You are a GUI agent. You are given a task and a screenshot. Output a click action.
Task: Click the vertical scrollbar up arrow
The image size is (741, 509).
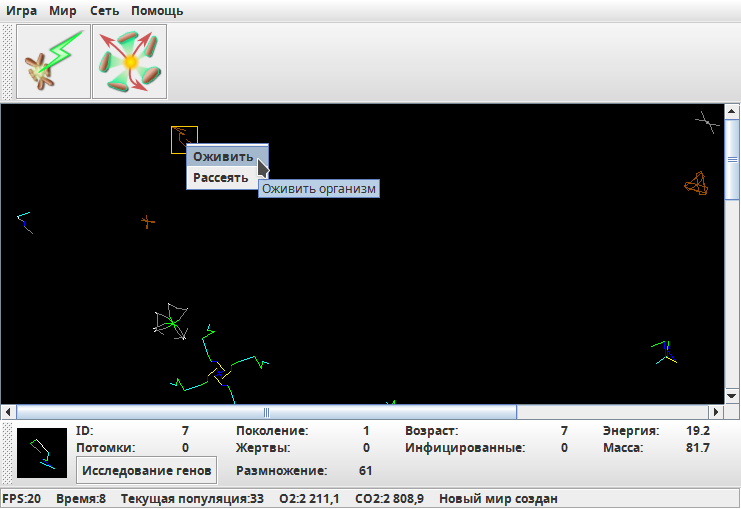[x=732, y=112]
